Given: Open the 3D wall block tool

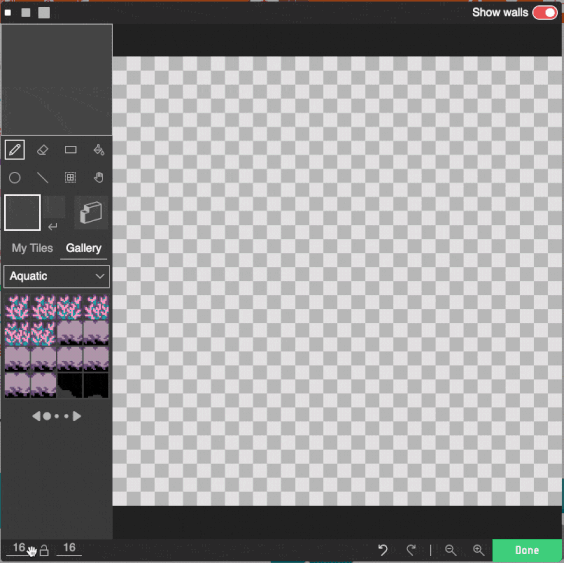Looking at the screenshot, I should coord(91,213).
